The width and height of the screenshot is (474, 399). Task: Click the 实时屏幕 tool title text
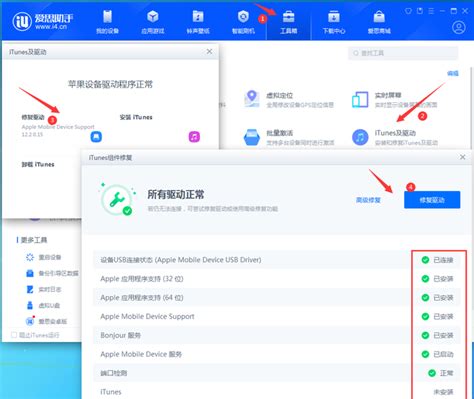click(x=388, y=95)
